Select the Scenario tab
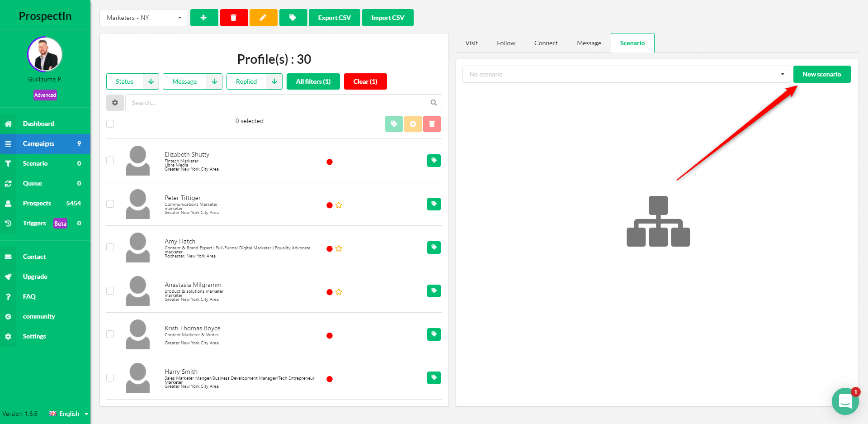868x424 pixels. tap(632, 43)
